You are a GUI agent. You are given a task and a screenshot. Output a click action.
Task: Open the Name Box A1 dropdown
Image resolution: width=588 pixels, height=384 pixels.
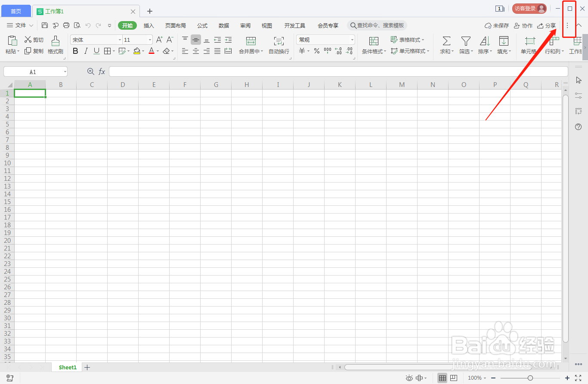point(65,72)
